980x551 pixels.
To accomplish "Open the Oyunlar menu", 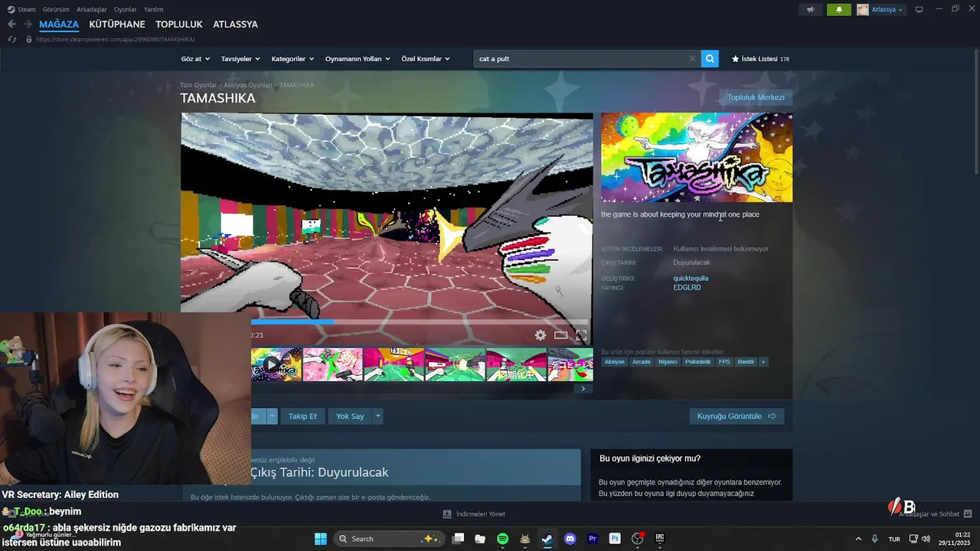I will tap(126, 9).
